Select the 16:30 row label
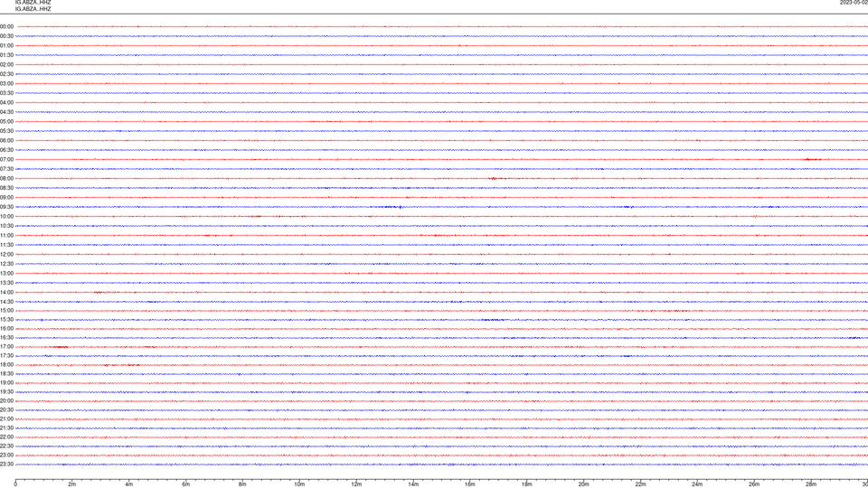 coord(6,337)
